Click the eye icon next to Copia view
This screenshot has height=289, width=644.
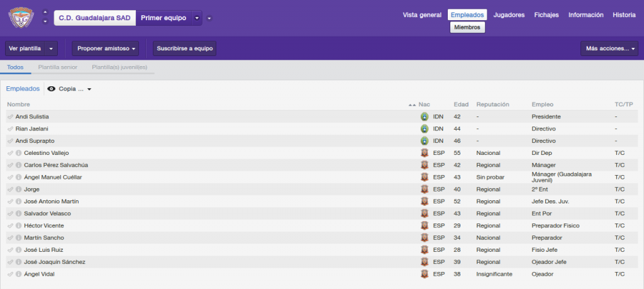click(52, 89)
